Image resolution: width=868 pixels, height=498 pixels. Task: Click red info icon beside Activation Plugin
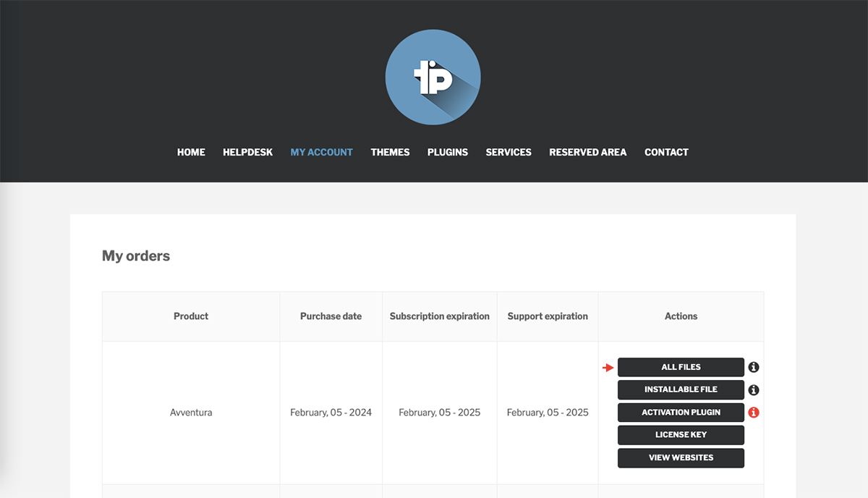(753, 413)
